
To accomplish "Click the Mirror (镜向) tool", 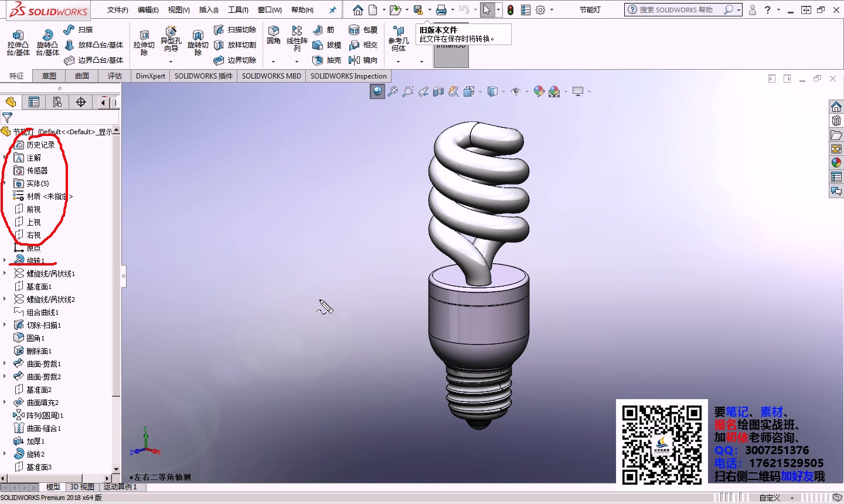I will (363, 60).
